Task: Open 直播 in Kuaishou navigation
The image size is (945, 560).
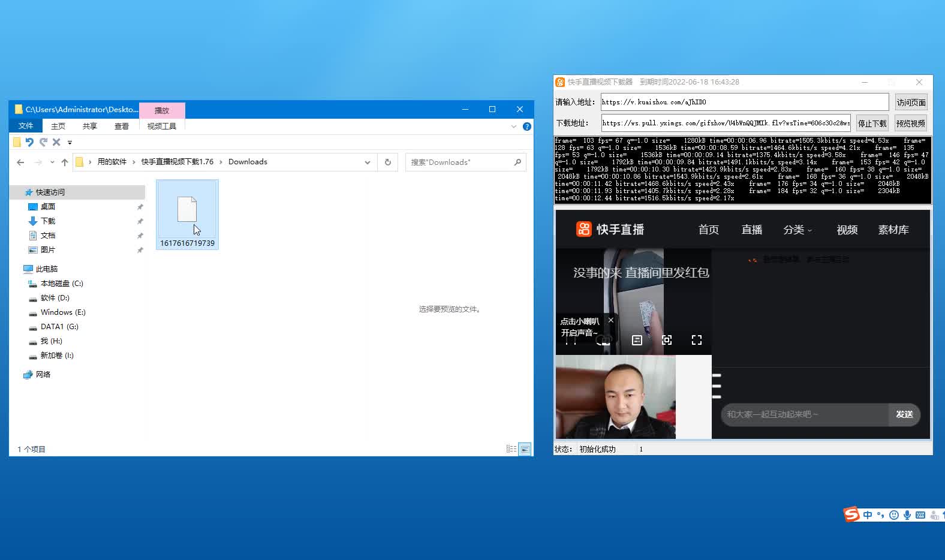Action: click(x=752, y=230)
